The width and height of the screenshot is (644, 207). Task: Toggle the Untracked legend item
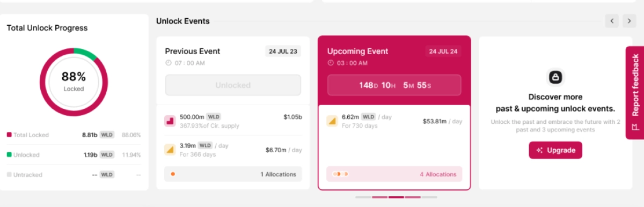(74, 175)
